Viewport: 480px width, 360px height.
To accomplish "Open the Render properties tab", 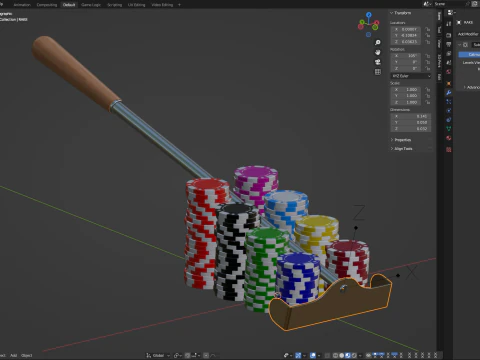I will 449,35.
